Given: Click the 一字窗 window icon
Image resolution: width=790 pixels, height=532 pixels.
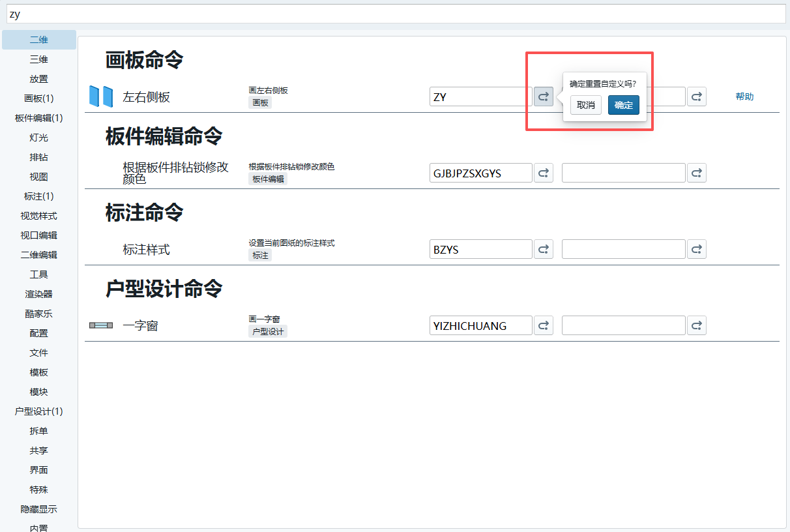Looking at the screenshot, I should coord(101,325).
